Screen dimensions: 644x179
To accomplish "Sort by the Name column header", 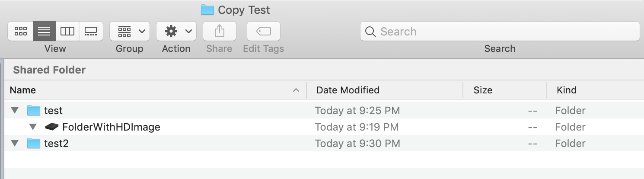I will pyautogui.click(x=155, y=90).
